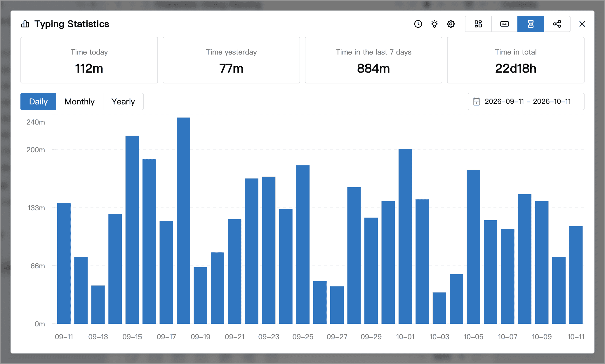This screenshot has width=605, height=364.
Task: Open settings with the gear icon
Action: point(451,24)
